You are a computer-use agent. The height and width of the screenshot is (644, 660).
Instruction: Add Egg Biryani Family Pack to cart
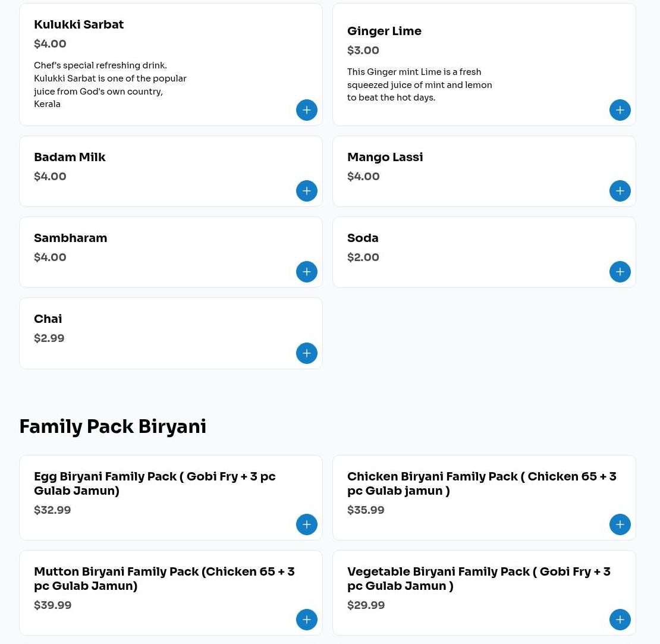(x=307, y=524)
